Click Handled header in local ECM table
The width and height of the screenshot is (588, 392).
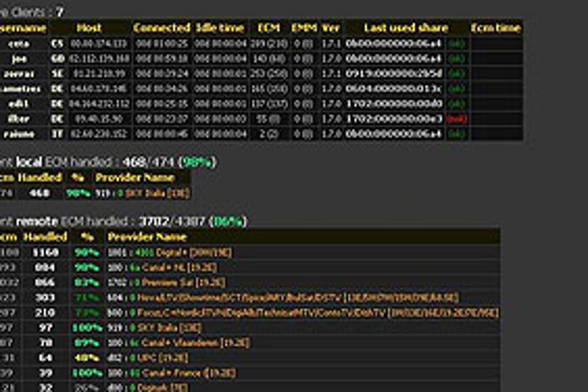(x=40, y=178)
